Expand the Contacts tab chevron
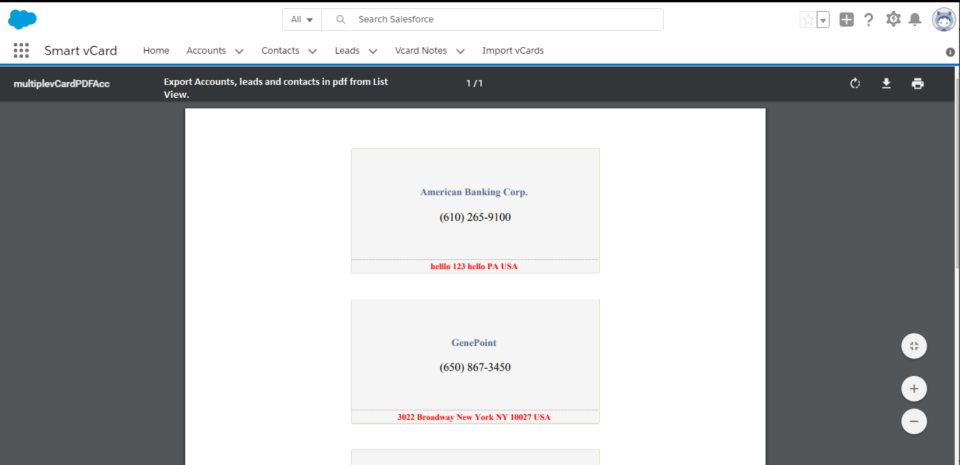The image size is (960, 465). pyautogui.click(x=312, y=51)
